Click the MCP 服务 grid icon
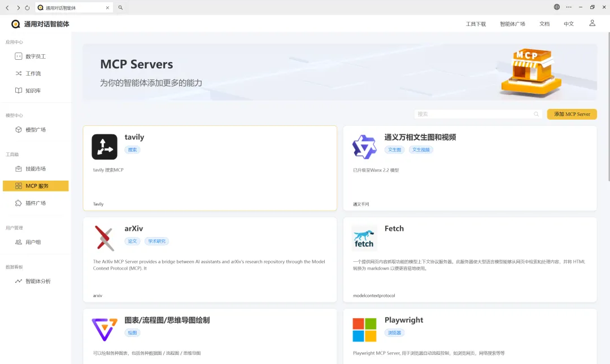 pos(18,186)
